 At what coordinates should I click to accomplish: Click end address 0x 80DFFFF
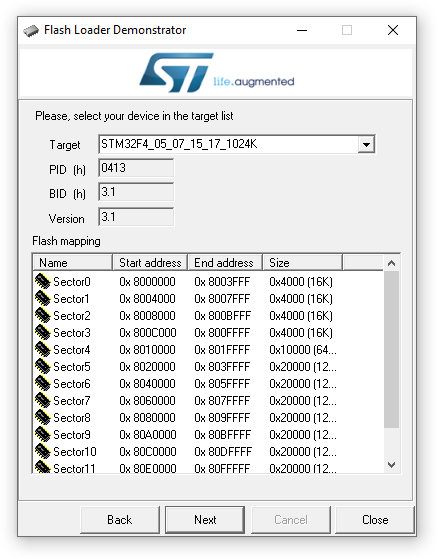click(x=223, y=452)
